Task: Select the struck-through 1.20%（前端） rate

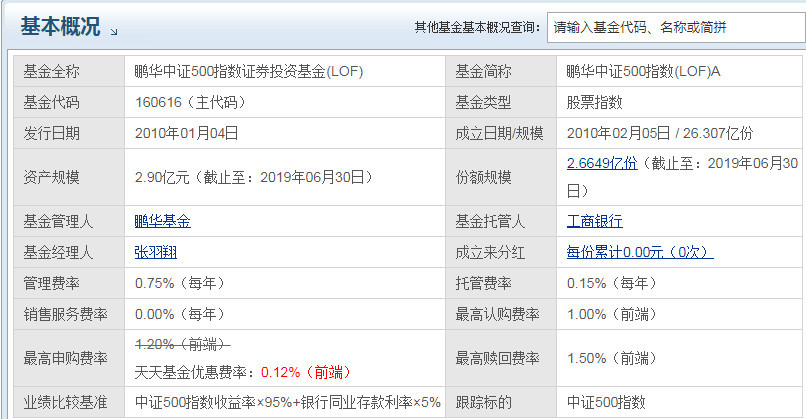Action: [182, 344]
